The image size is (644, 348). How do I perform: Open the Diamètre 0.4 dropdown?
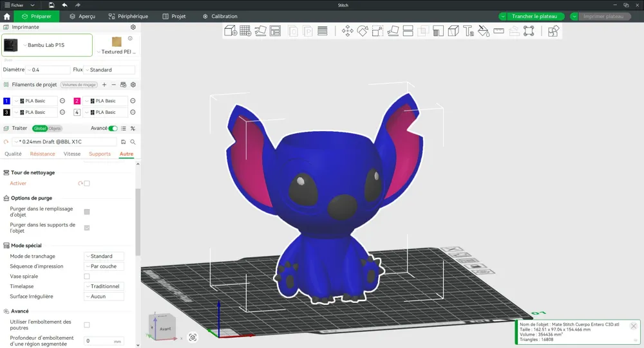click(48, 69)
